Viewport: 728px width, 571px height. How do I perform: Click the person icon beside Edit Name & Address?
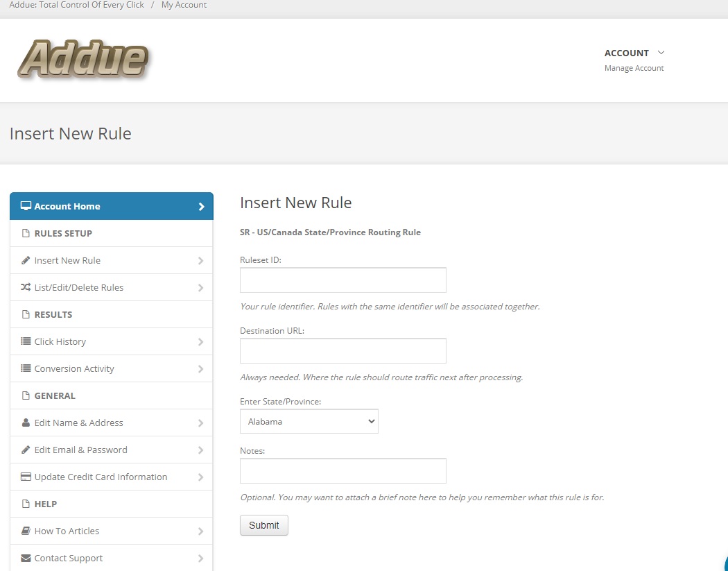(x=26, y=423)
